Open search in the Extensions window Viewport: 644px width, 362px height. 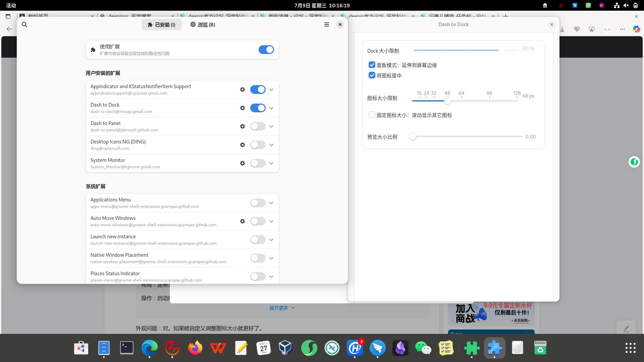coord(24,24)
